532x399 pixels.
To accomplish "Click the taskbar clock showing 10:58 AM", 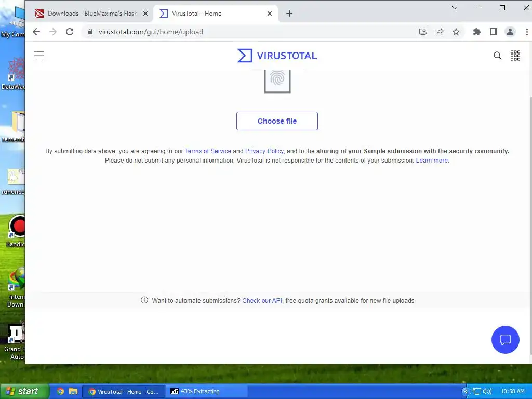I will tap(512, 392).
